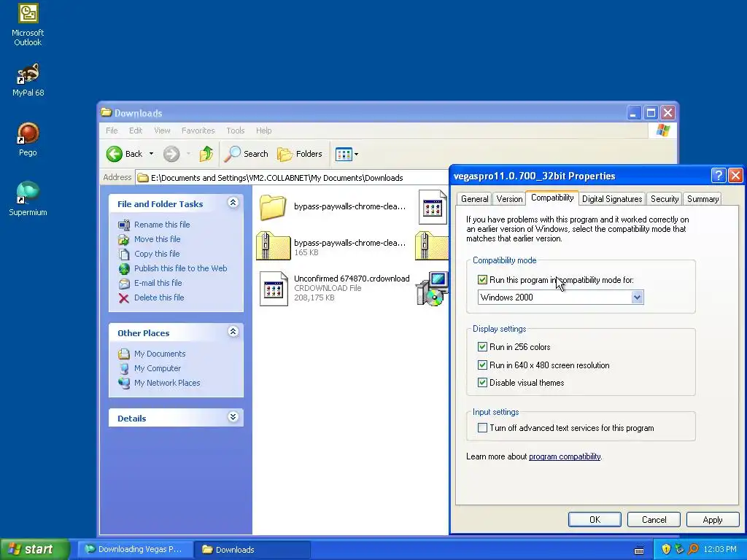Click the E-mail this file task icon
Viewport: 747px width, 560px height.
point(124,284)
